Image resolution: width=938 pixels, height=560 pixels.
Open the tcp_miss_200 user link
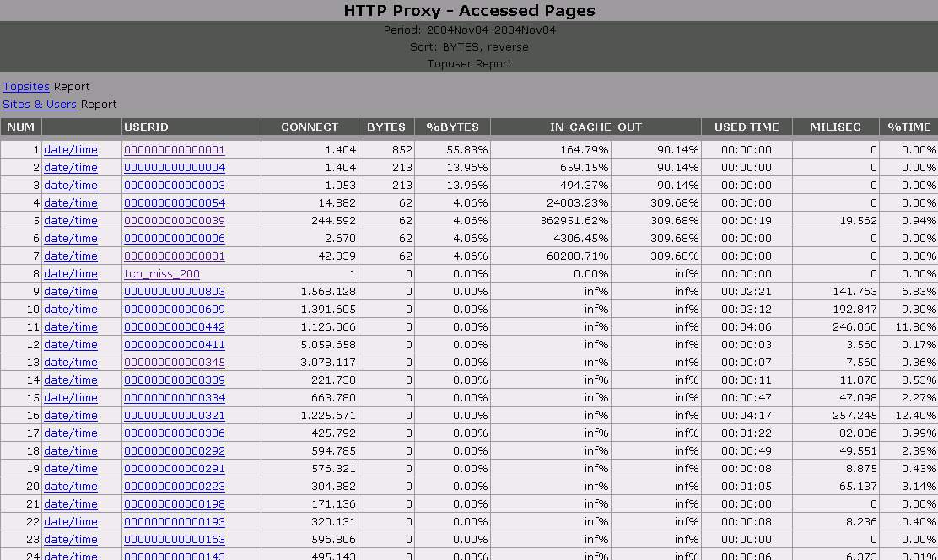click(162, 274)
